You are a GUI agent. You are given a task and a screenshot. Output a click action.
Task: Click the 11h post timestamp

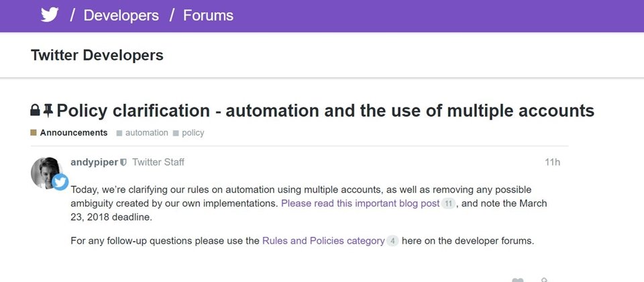pos(552,162)
